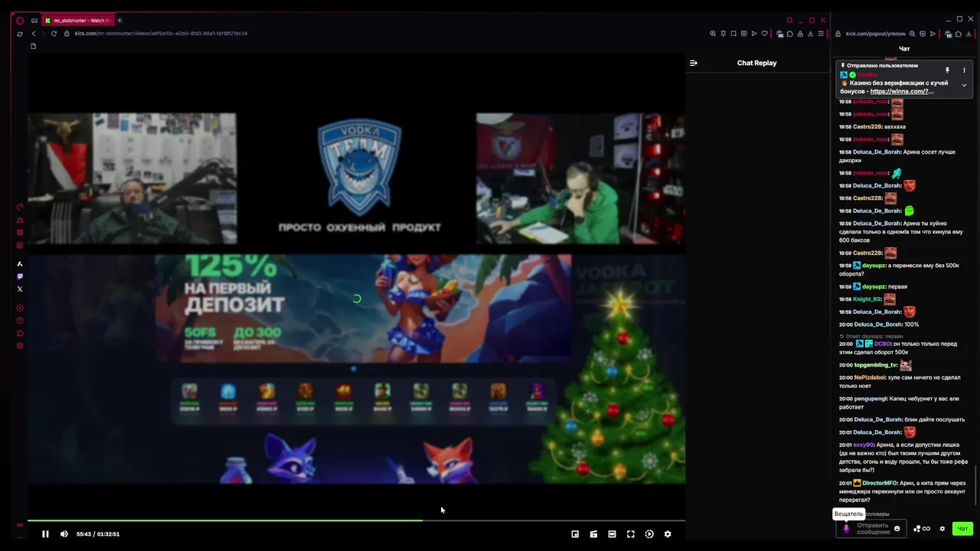View site security lock info in main window
980x551 pixels.
(67, 34)
